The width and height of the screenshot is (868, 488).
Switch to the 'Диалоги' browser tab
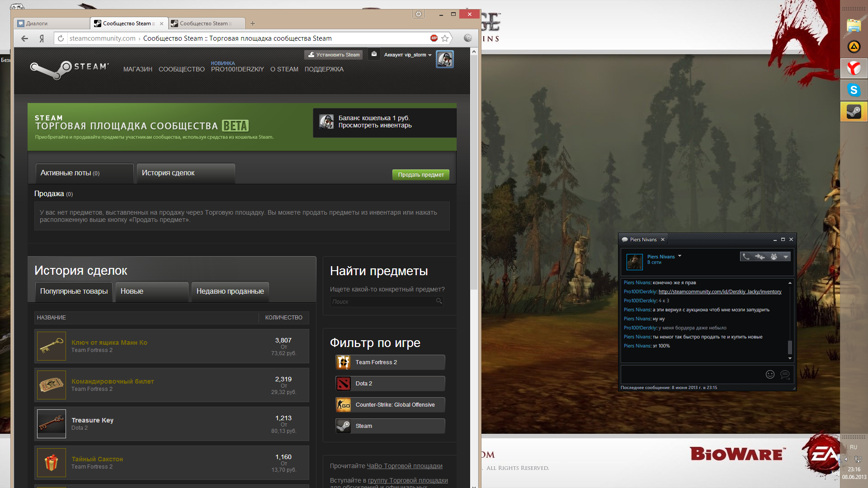point(52,23)
